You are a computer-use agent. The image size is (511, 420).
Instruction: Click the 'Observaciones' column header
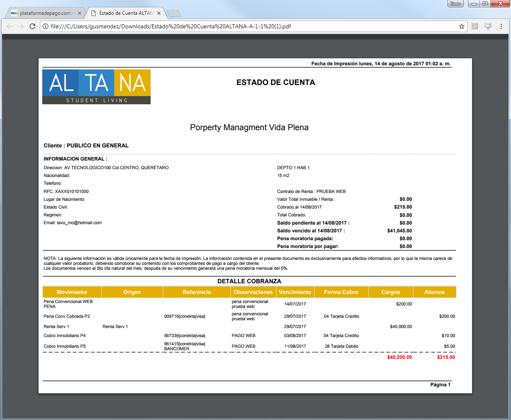(x=253, y=292)
